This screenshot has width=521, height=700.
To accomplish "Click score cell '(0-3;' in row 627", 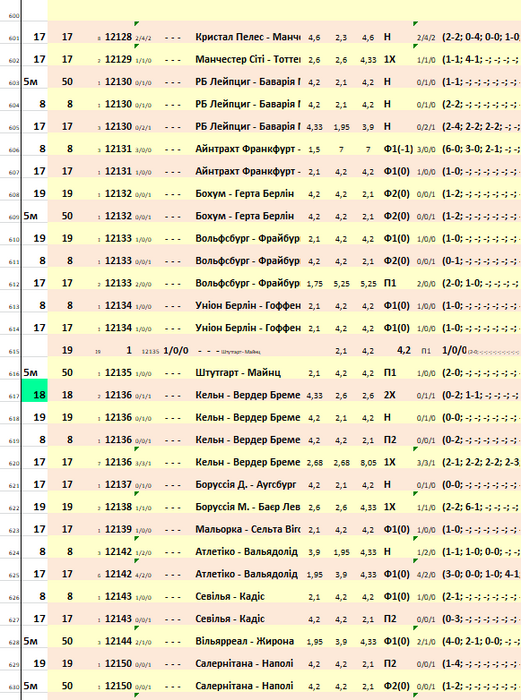I will 481,619.
